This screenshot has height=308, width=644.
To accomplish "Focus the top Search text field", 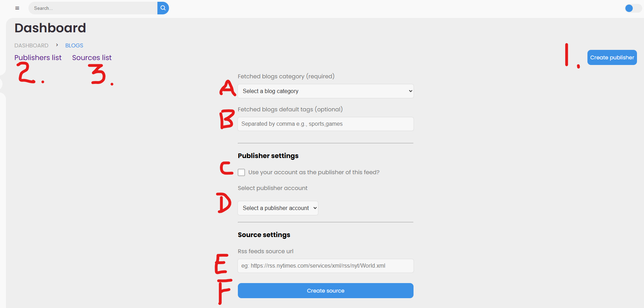I will tap(93, 8).
